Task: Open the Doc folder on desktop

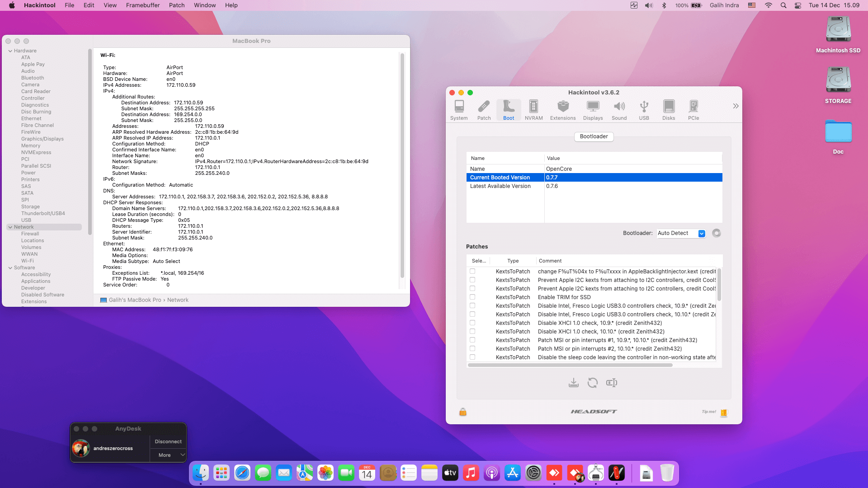Action: 838,136
